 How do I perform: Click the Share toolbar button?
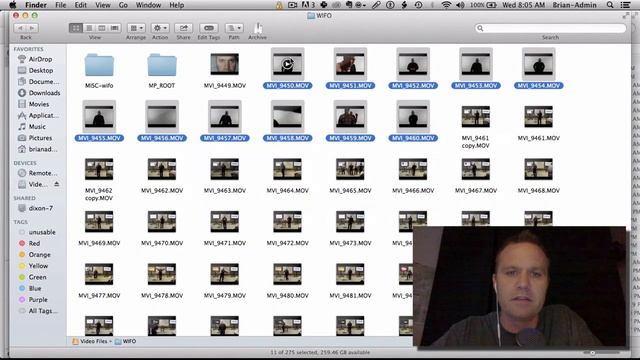[x=184, y=28]
